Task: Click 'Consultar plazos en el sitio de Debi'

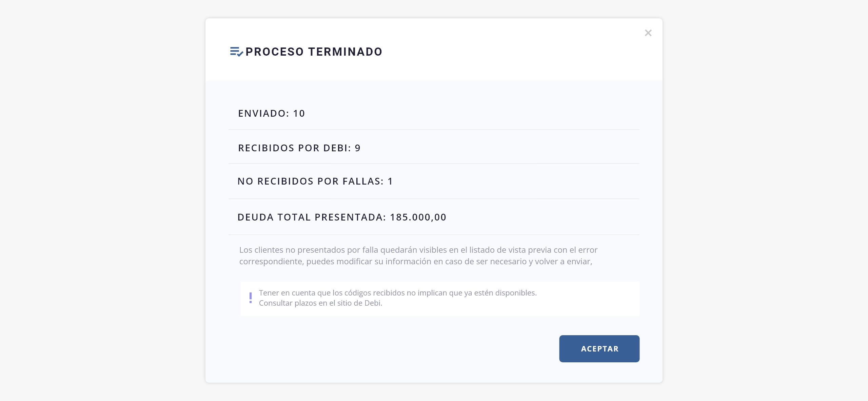Action: coord(320,303)
